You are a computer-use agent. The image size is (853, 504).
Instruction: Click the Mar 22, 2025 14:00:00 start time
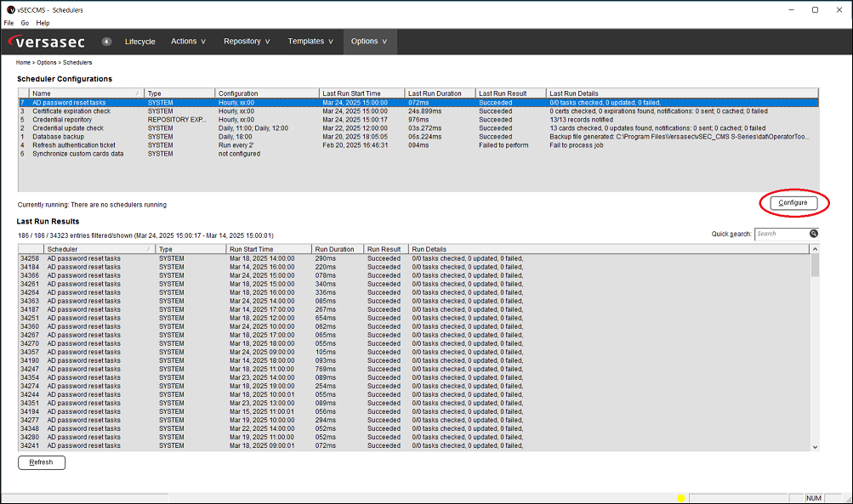click(x=262, y=428)
